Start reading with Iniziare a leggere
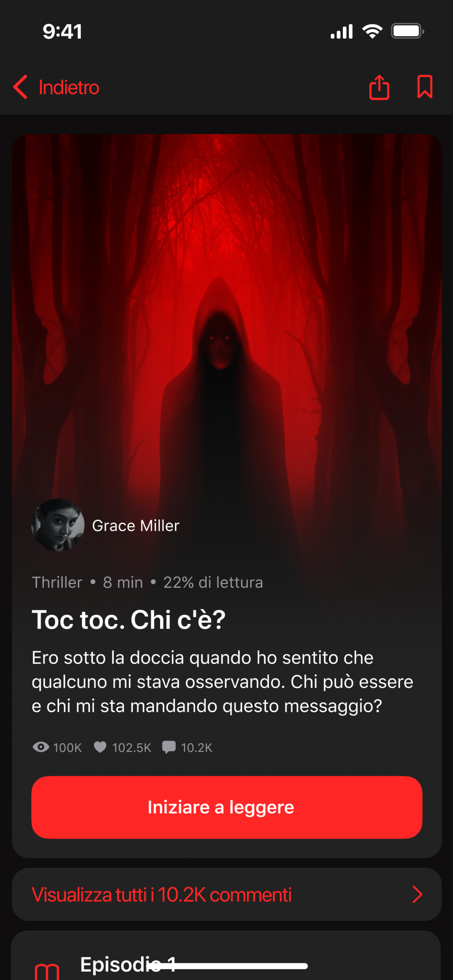 point(226,807)
